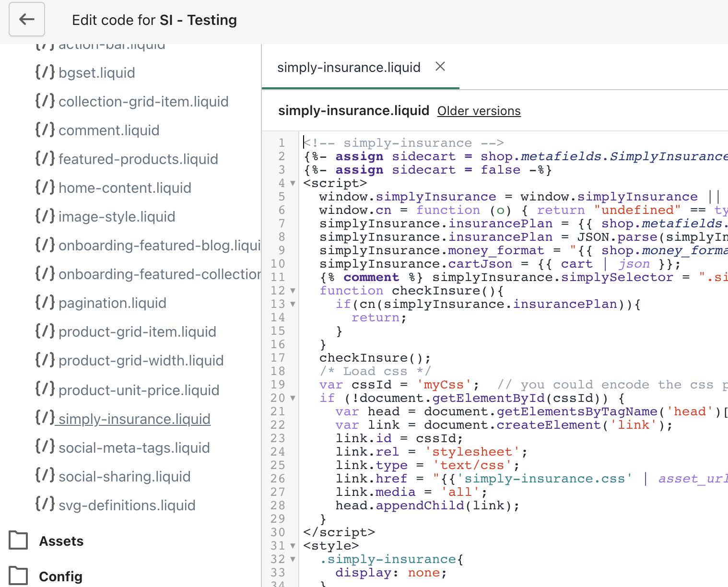Go back using the left arrow button

(27, 19)
